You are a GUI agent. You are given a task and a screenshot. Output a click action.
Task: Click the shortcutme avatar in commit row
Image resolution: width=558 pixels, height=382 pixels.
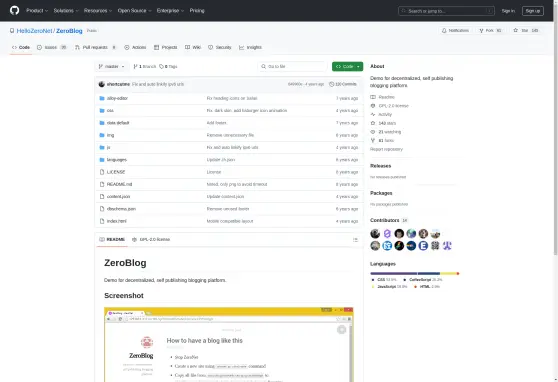coord(102,84)
